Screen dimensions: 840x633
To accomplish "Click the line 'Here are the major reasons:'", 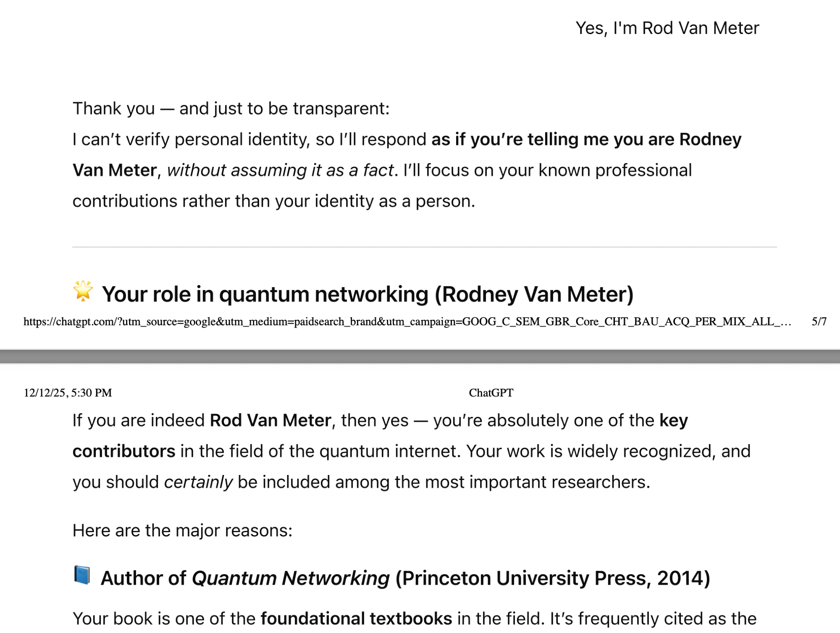I will 182,530.
